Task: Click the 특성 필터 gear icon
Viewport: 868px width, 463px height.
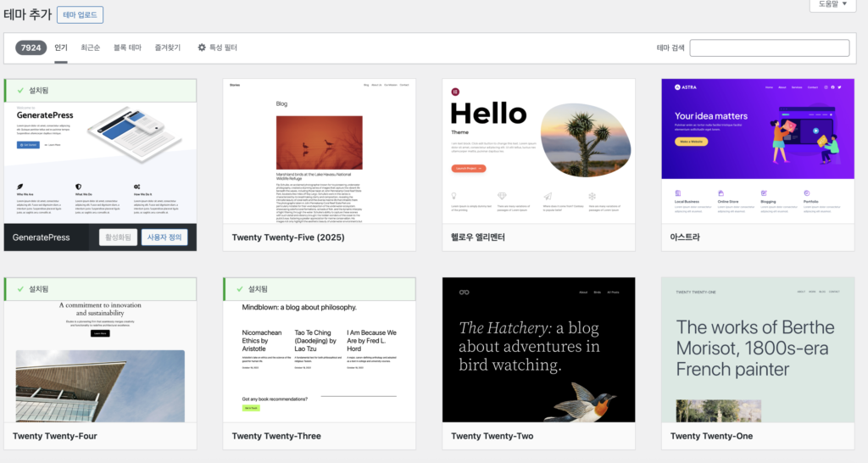Action: coord(202,47)
